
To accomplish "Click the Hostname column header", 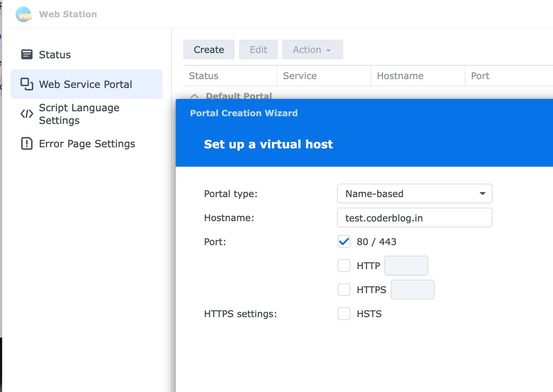I will pos(400,76).
